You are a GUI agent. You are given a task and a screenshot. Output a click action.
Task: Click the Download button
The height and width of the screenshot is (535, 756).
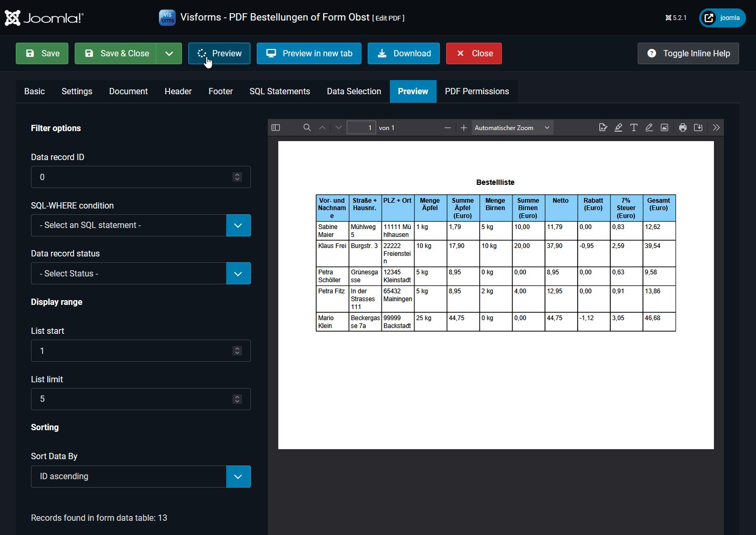[404, 53]
